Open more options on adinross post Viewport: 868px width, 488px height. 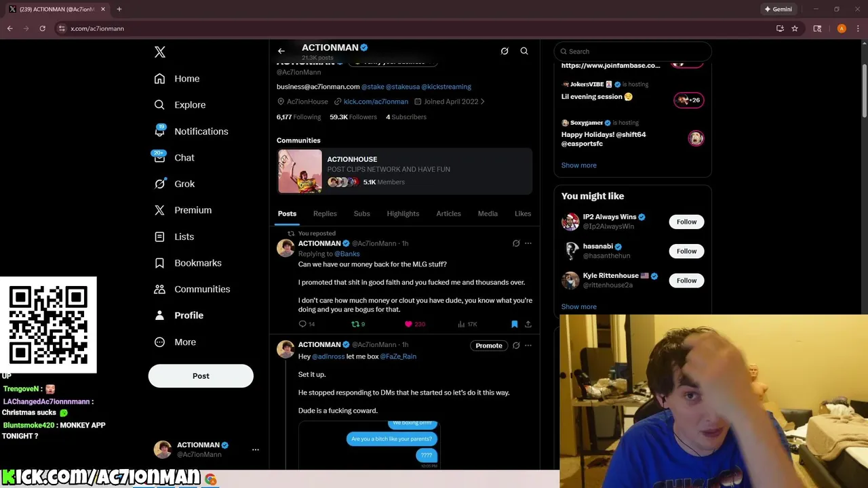tap(528, 346)
